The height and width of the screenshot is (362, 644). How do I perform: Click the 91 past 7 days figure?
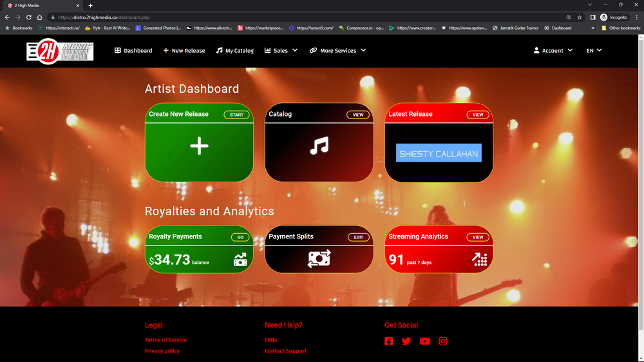point(396,260)
